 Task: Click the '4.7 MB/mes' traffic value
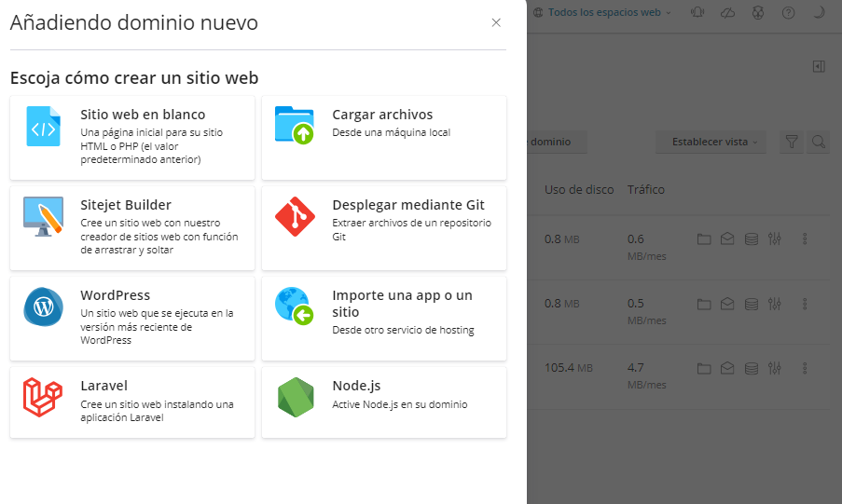click(x=646, y=375)
